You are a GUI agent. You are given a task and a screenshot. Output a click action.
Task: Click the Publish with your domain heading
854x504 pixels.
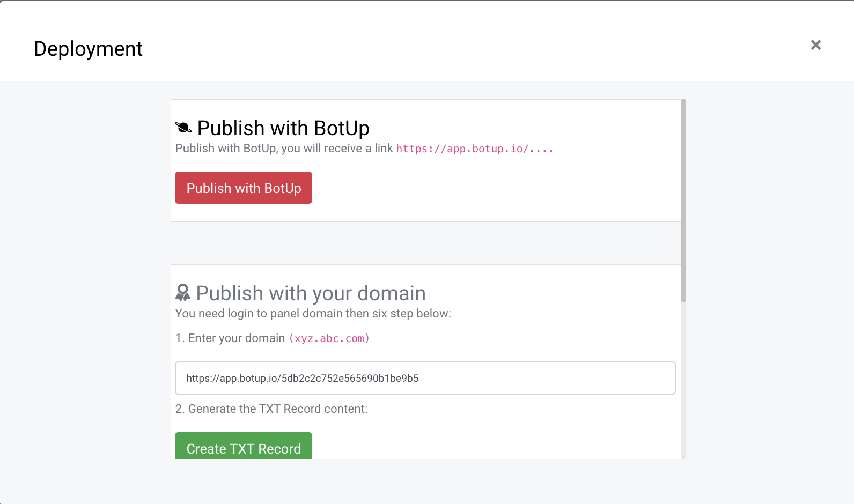(311, 293)
